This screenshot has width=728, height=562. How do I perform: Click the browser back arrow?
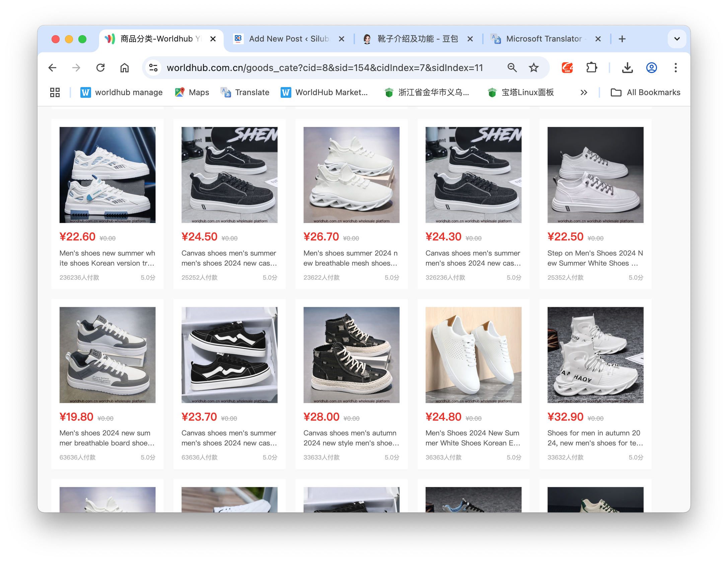click(53, 68)
